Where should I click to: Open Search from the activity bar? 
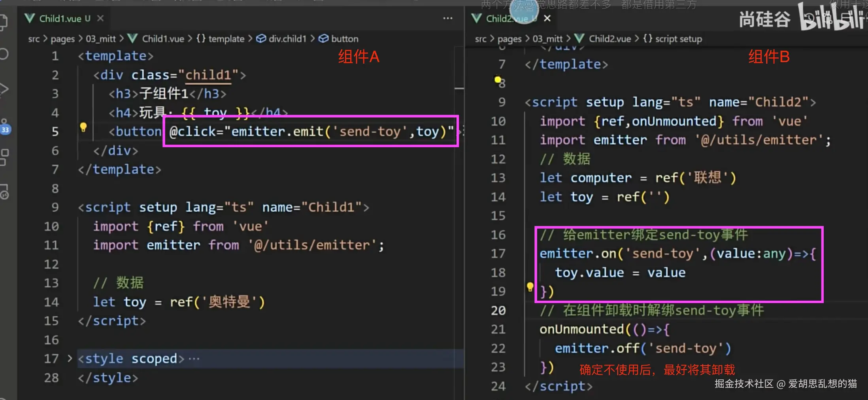[5, 54]
